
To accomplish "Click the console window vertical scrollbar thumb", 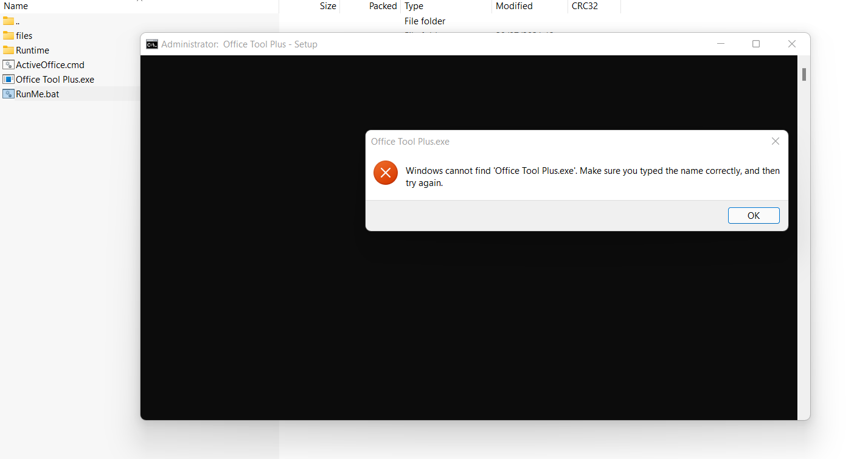I will point(804,74).
